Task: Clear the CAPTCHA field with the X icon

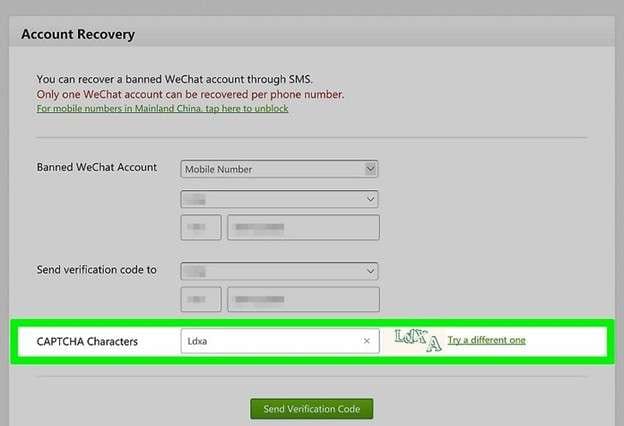Action: tap(367, 341)
